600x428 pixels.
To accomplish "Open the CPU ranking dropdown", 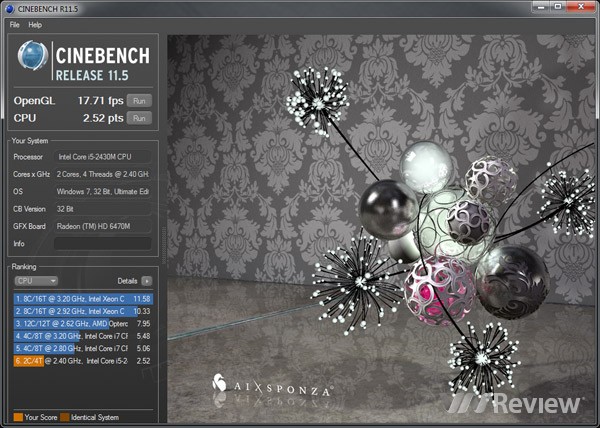I will pos(36,281).
